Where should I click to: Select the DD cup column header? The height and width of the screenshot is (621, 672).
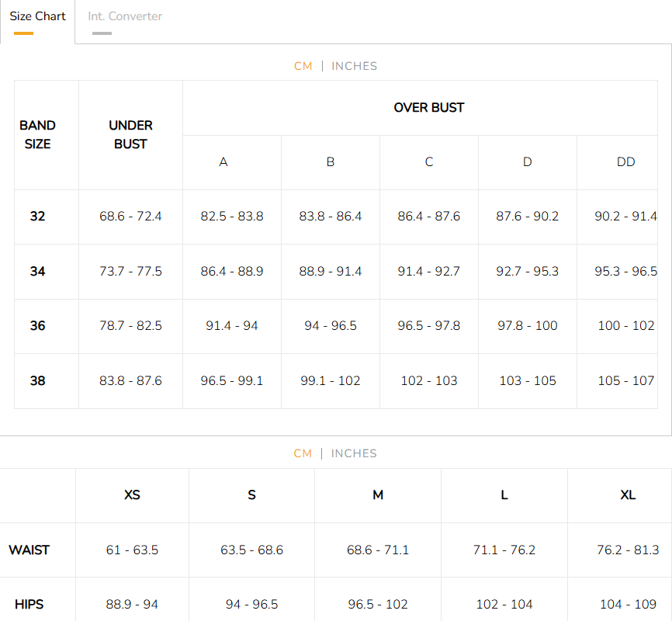(625, 162)
